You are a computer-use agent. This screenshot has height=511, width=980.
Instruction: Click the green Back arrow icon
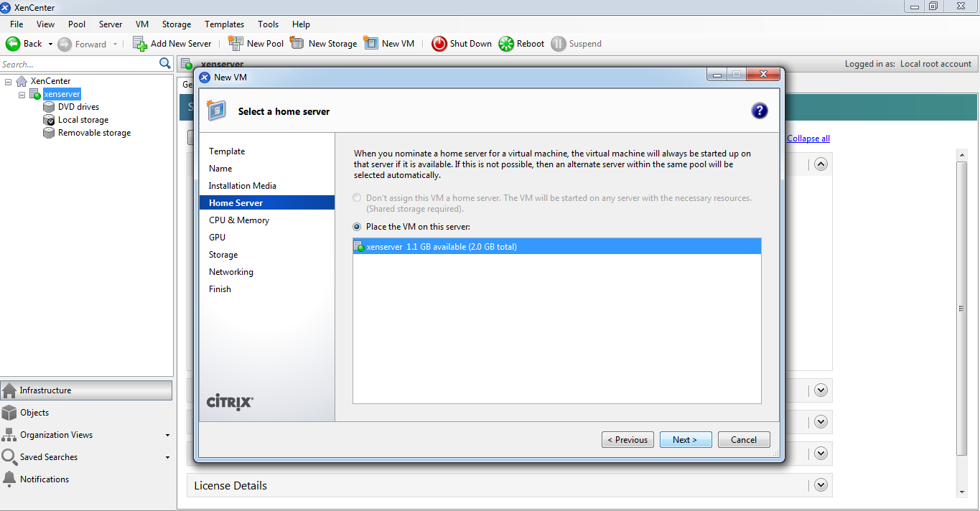[x=13, y=44]
